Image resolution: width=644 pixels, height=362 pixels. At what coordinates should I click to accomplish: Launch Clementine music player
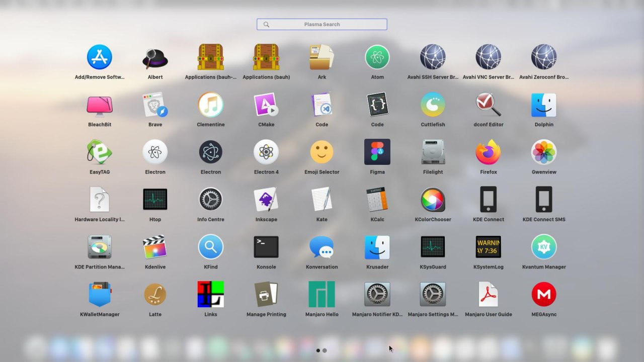[x=210, y=105]
